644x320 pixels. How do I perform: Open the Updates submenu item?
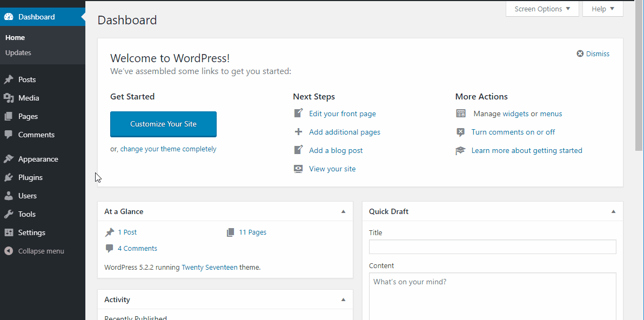18,52
